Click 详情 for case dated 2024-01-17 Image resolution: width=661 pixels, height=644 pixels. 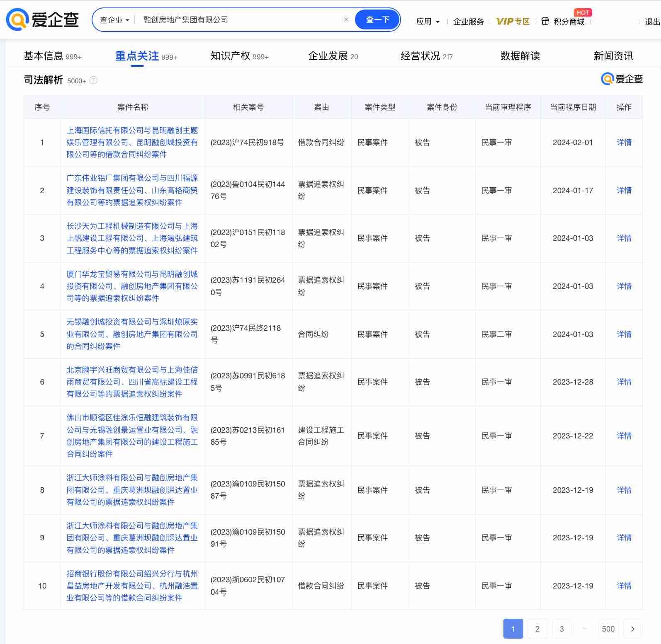624,190
